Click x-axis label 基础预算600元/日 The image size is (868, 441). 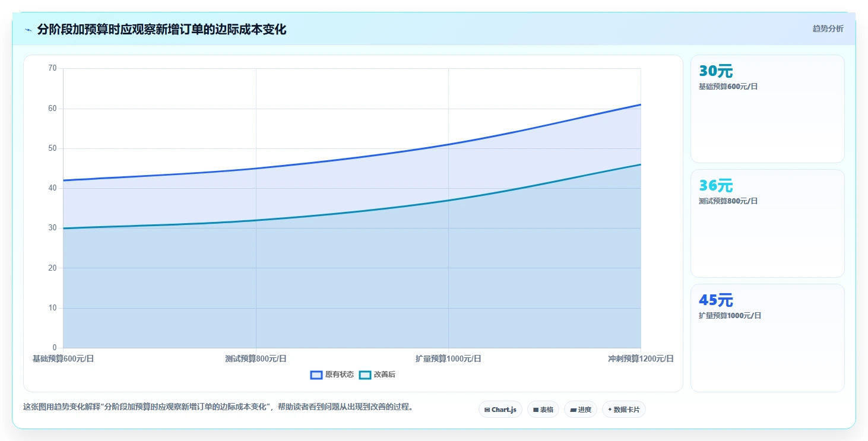tap(63, 358)
